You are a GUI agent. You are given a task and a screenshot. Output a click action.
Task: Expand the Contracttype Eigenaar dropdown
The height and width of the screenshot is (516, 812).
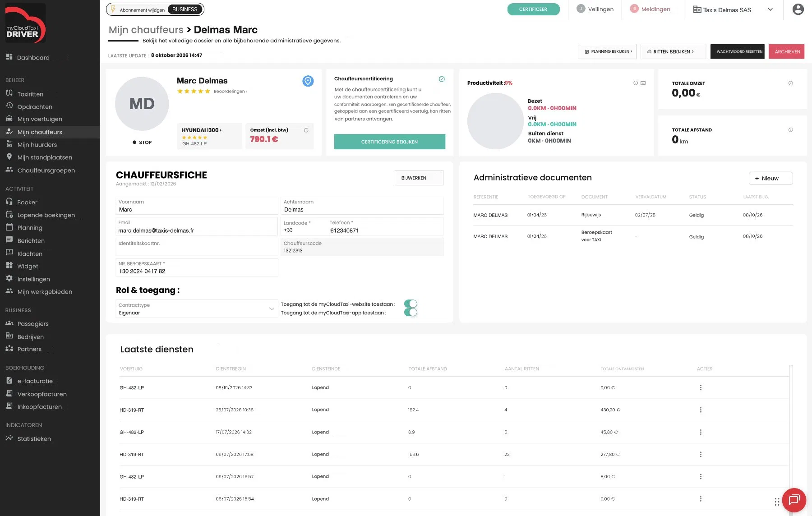pos(197,309)
